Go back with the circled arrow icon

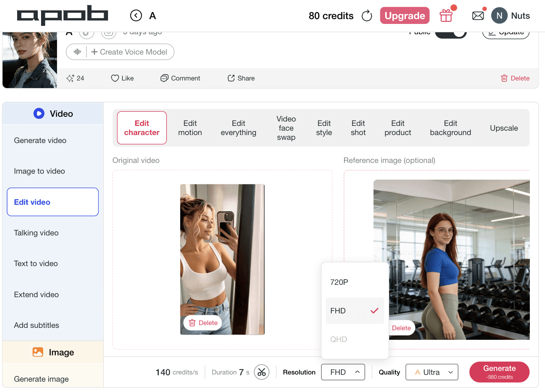(x=136, y=16)
